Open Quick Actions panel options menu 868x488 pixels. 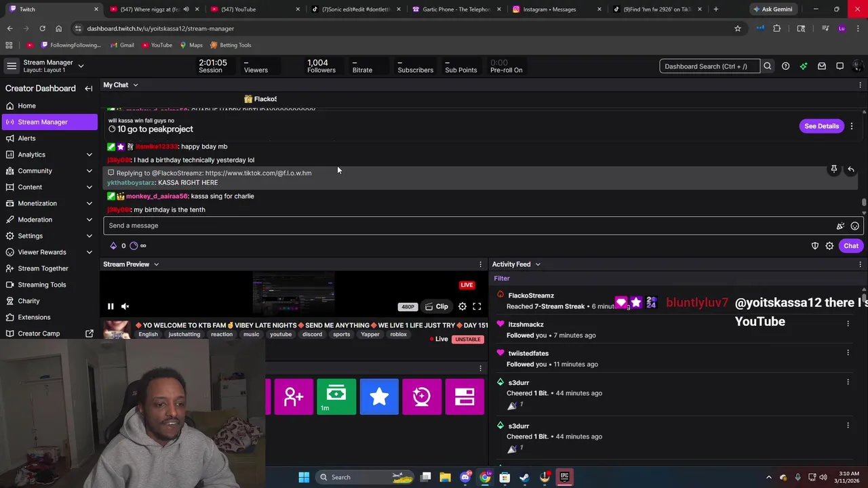tap(480, 369)
